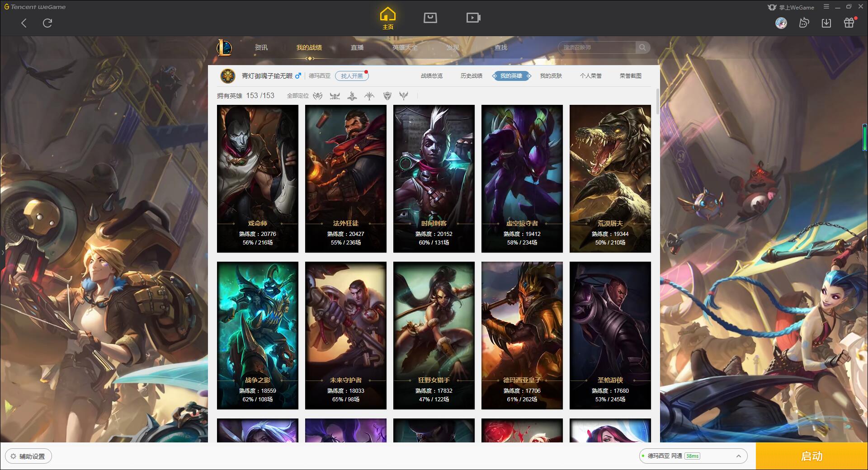
Task: Open the gift box icon
Action: tap(849, 23)
